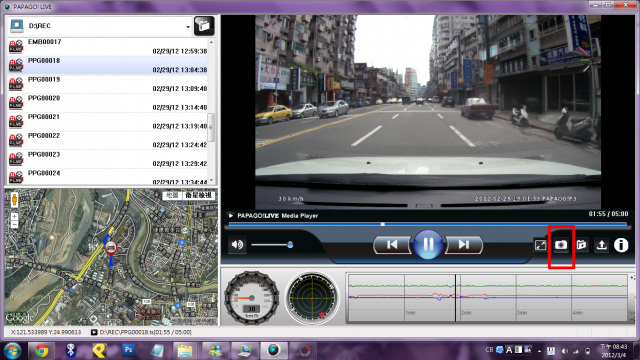The image size is (640, 360).
Task: Click the upload/export video icon
Action: [x=601, y=245]
